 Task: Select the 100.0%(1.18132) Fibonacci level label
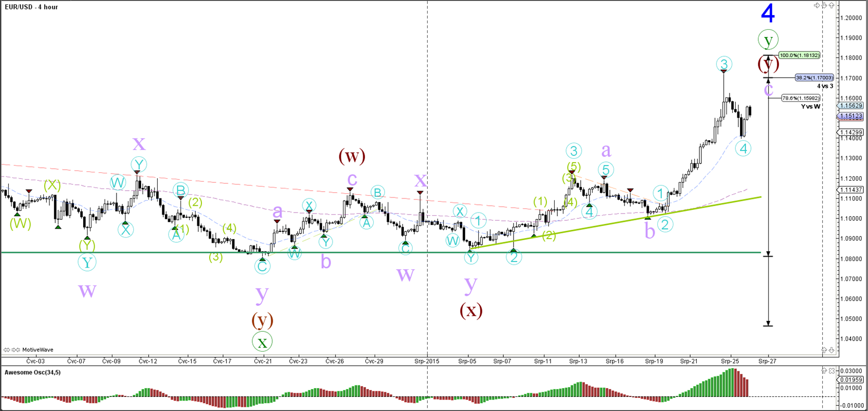coord(799,55)
